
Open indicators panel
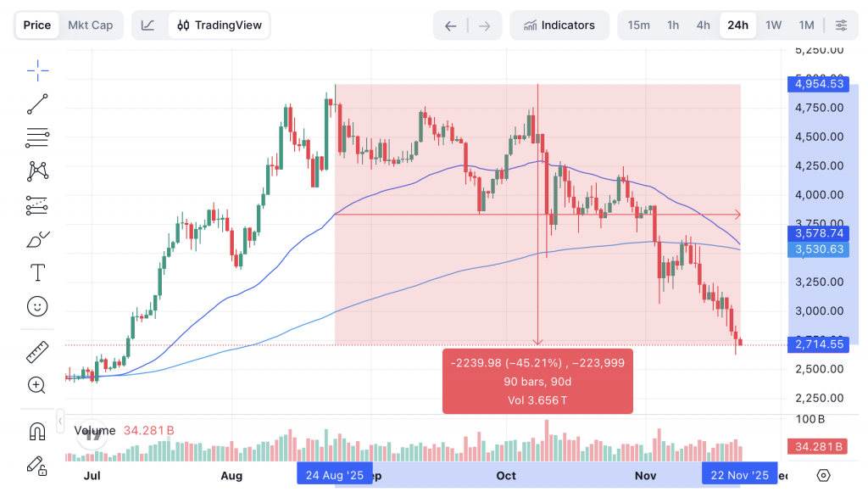pos(559,25)
